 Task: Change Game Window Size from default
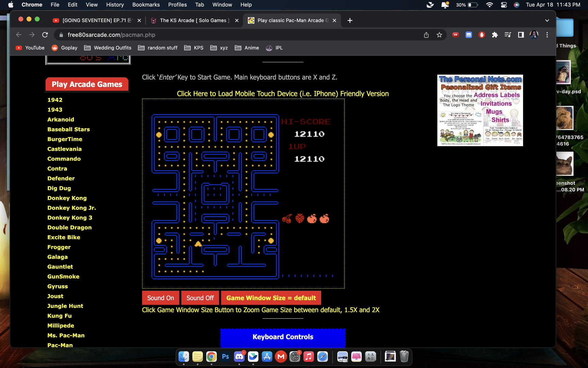pos(271,298)
